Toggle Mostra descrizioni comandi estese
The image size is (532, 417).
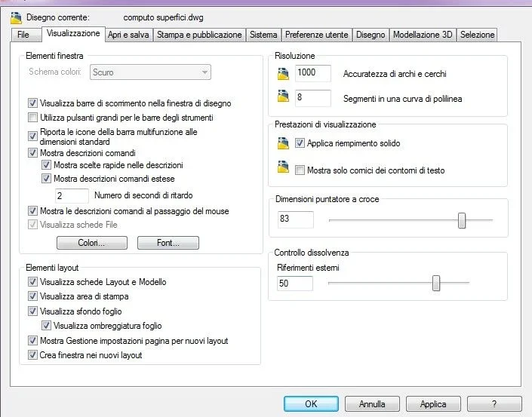coord(46,178)
